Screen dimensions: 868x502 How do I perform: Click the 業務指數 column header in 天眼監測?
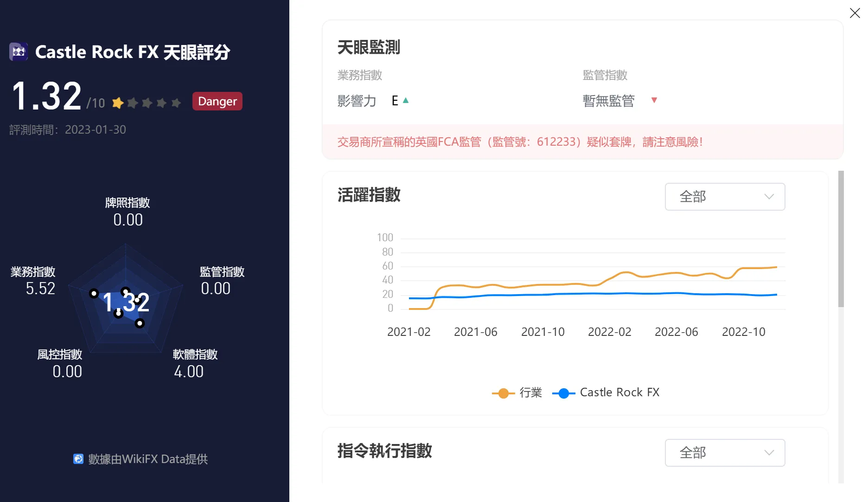tap(360, 75)
